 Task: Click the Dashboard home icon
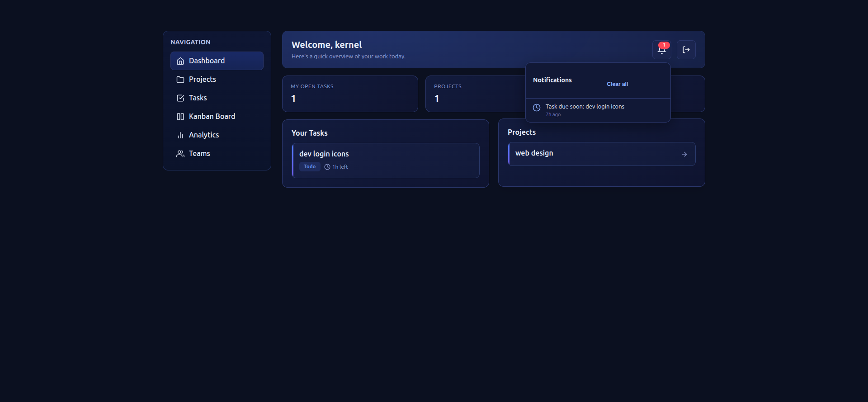[180, 61]
